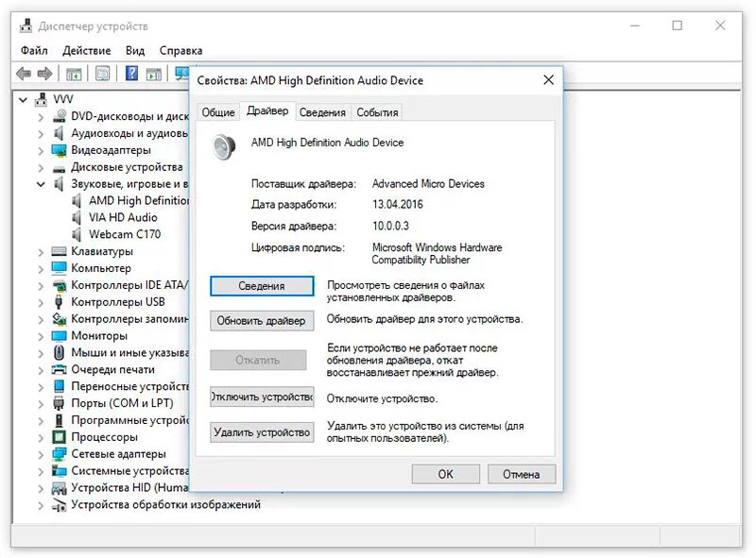Switch to the Общие tab

[x=218, y=112]
